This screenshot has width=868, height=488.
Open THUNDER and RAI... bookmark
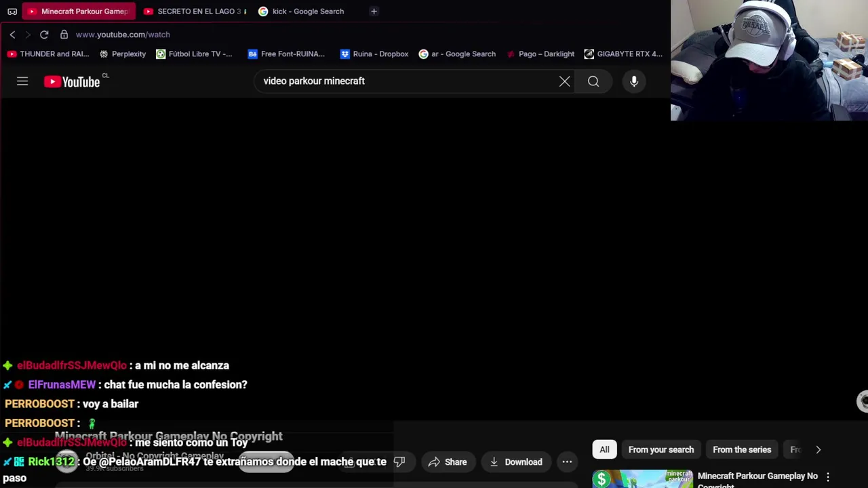click(x=47, y=54)
